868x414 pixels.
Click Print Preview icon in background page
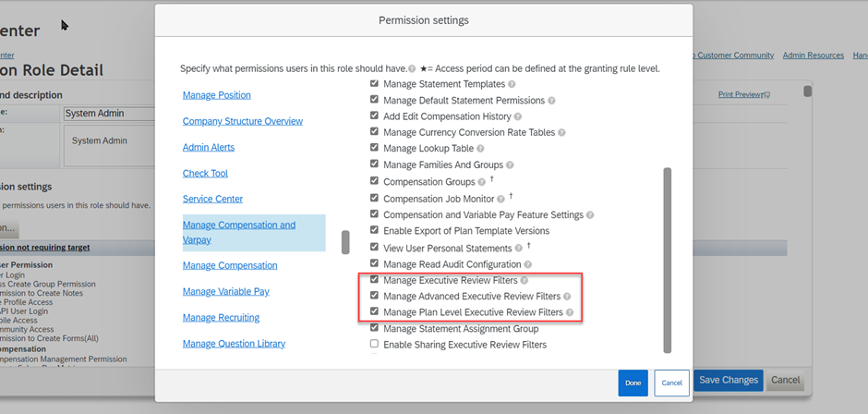766,95
